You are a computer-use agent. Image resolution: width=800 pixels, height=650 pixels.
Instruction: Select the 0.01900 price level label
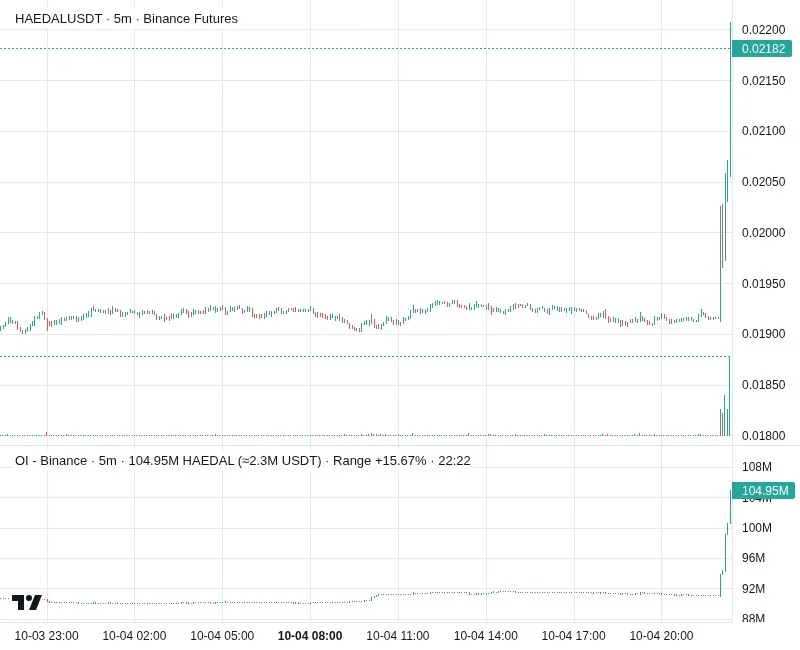tap(763, 334)
